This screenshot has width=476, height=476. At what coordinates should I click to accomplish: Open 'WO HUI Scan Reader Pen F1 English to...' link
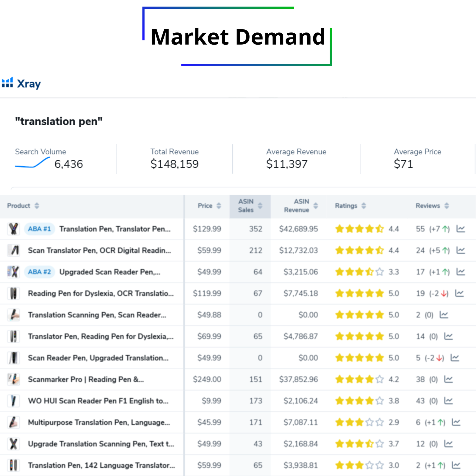coord(98,401)
